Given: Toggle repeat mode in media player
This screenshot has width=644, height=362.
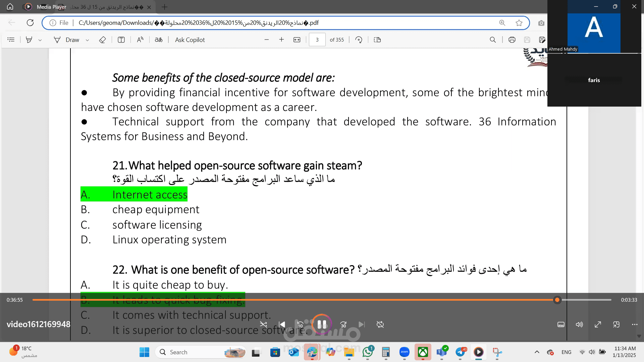Looking at the screenshot, I should [380, 324].
